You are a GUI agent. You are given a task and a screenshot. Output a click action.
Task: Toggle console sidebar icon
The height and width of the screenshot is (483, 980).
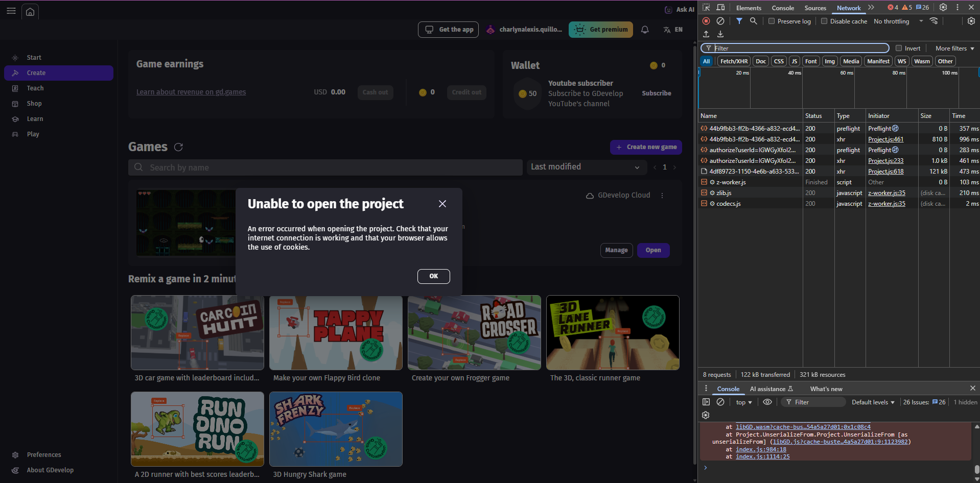point(706,402)
